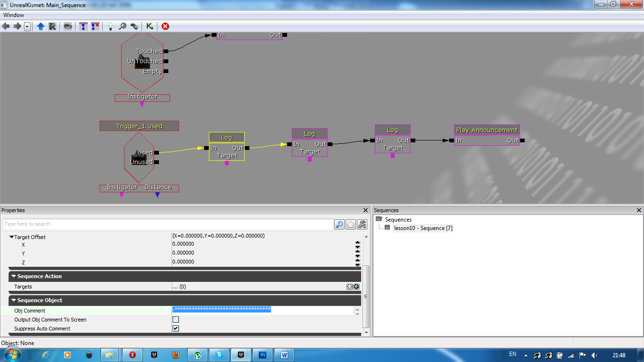Open Firefox from the taskbar
This screenshot has width=644, height=362.
(x=175, y=355)
